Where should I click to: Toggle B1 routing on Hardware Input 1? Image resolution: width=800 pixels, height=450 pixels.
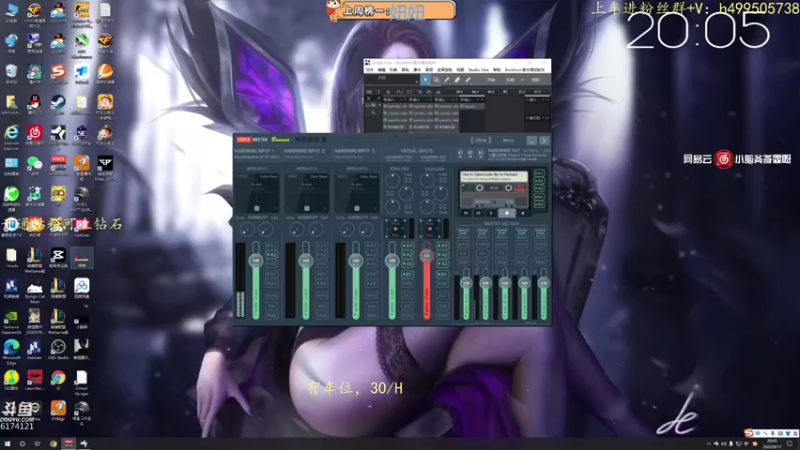click(271, 274)
